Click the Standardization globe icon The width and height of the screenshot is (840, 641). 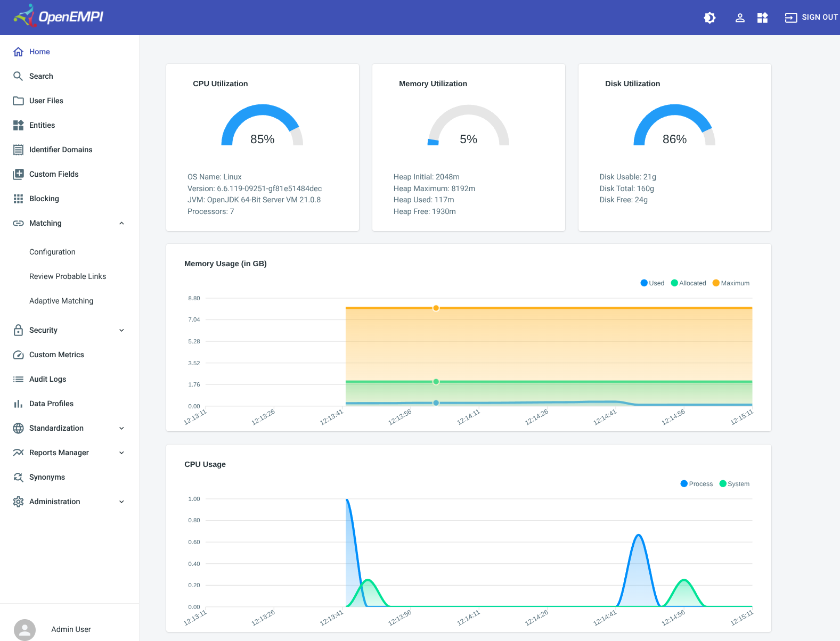click(18, 428)
